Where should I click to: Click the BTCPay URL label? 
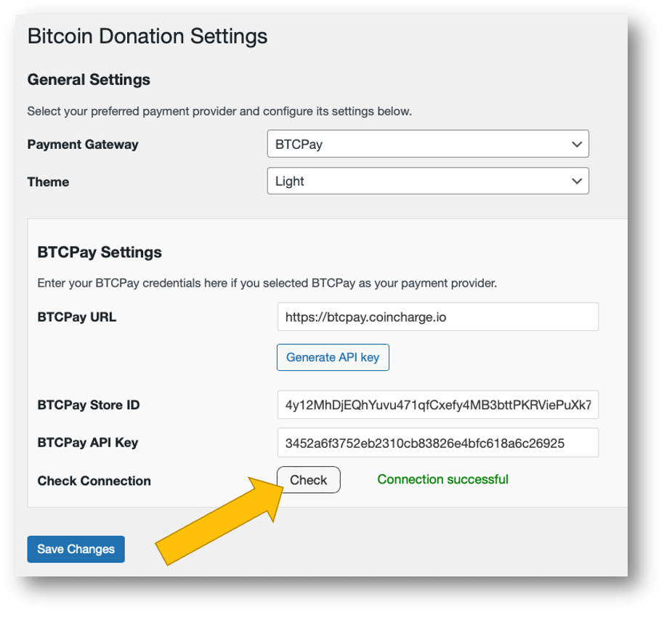pos(76,317)
